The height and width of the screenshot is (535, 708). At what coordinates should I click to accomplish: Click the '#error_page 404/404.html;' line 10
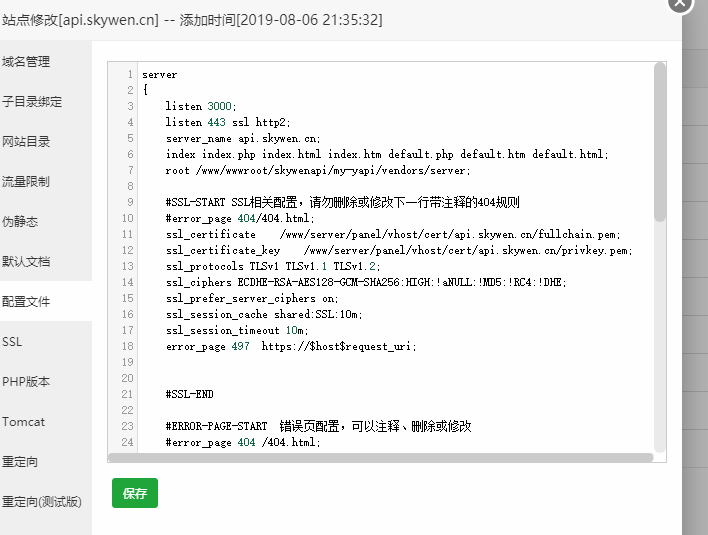coord(240,219)
